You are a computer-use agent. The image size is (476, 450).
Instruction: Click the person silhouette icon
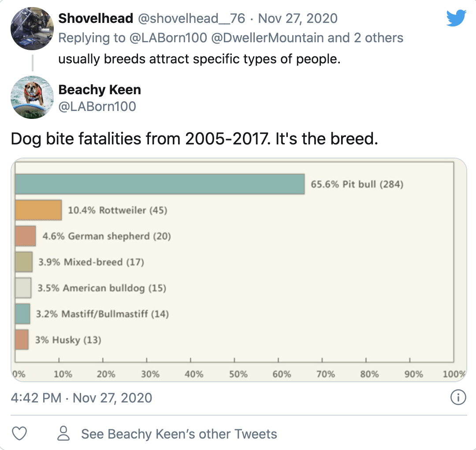63,433
